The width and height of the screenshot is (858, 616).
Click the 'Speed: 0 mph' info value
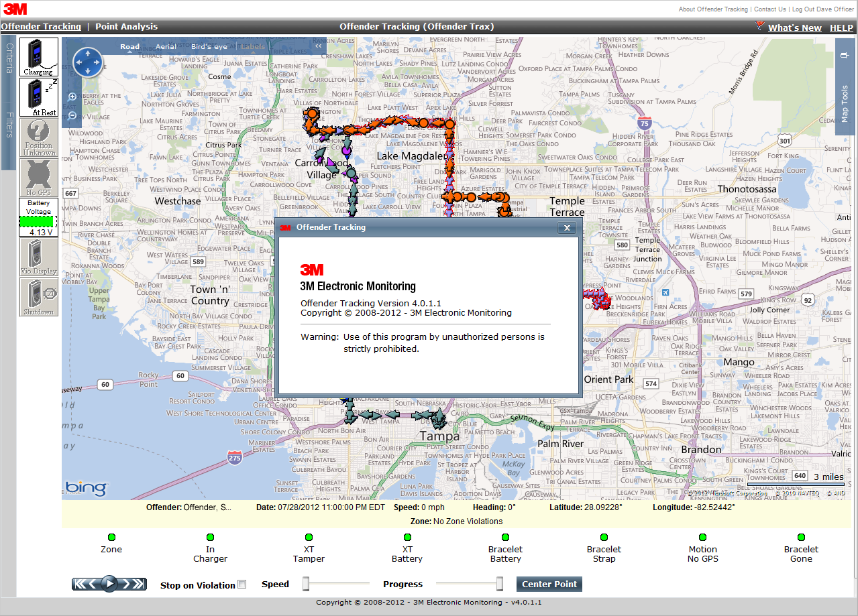pyautogui.click(x=419, y=507)
